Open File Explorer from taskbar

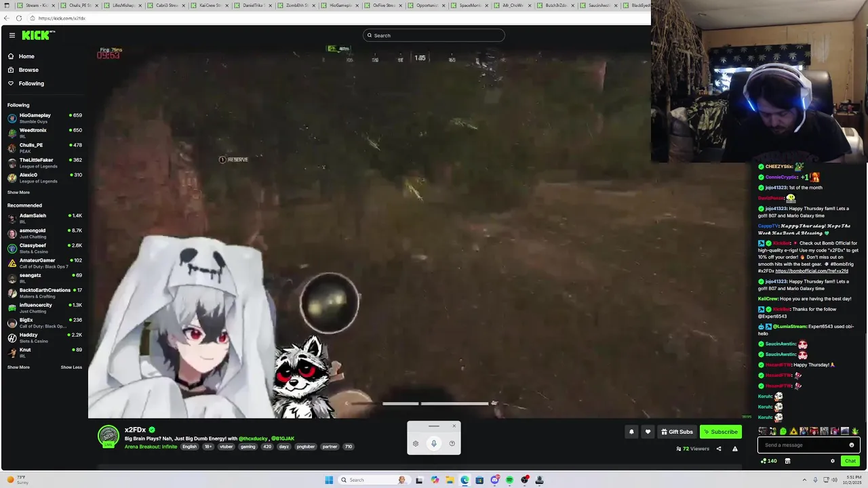[449, 480]
